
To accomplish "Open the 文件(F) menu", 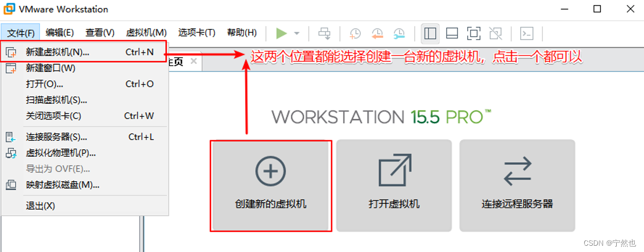I will 21,33.
